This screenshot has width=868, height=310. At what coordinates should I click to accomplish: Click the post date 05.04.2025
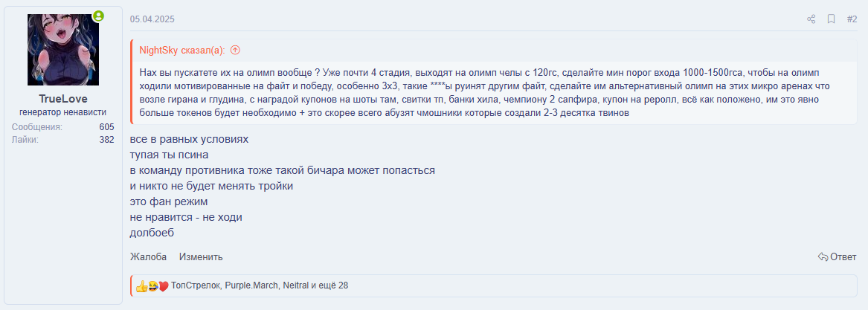152,19
